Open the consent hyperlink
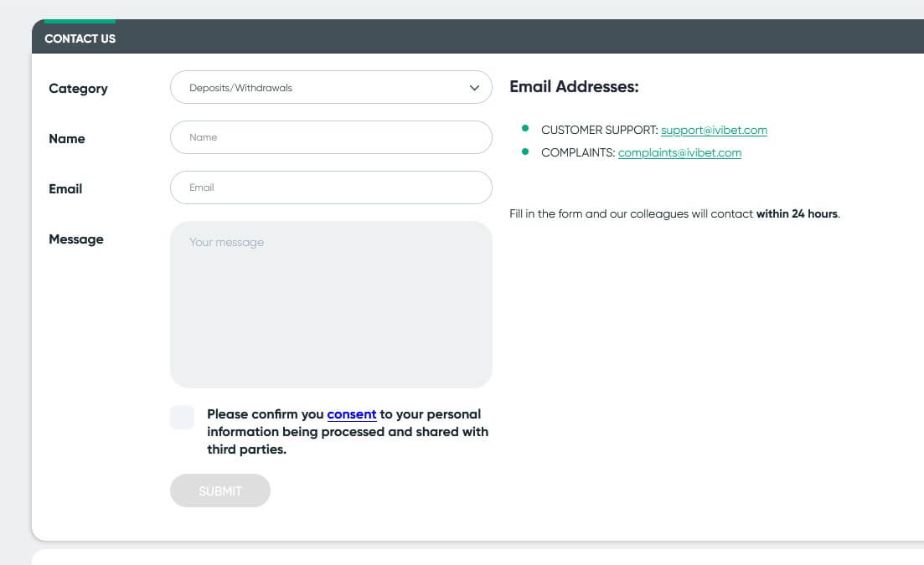Screen dimensions: 924x565 (351, 414)
